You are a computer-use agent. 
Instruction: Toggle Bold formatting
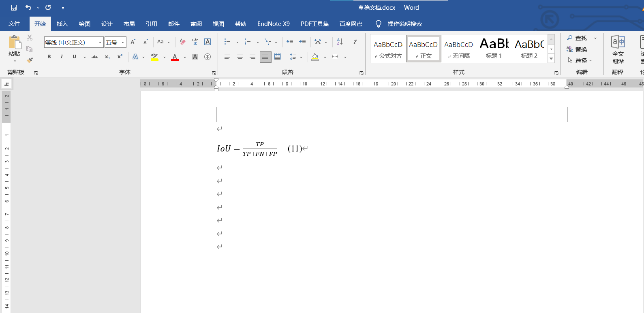(49, 57)
